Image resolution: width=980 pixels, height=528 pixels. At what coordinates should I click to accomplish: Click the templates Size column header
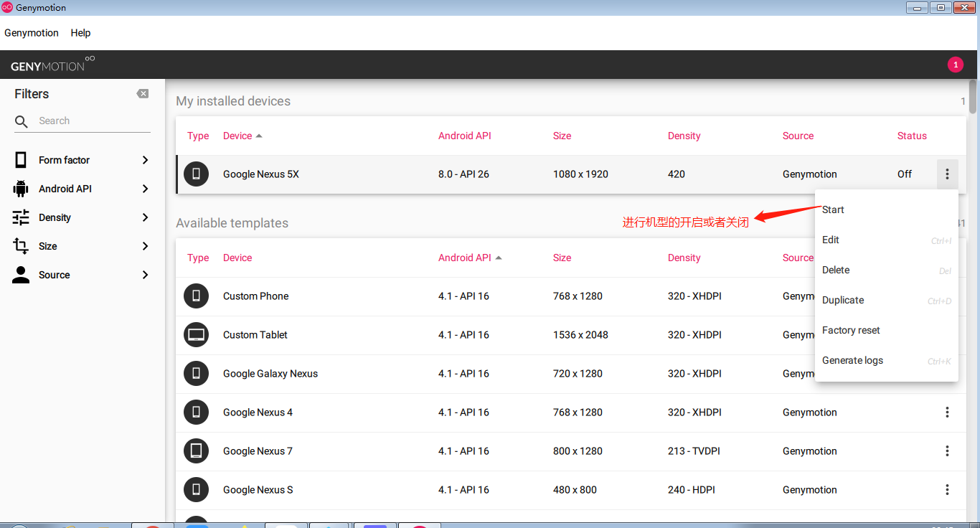[562, 258]
